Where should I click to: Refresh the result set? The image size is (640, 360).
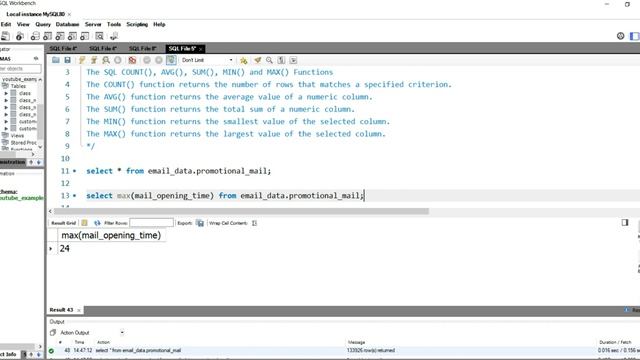point(97,223)
